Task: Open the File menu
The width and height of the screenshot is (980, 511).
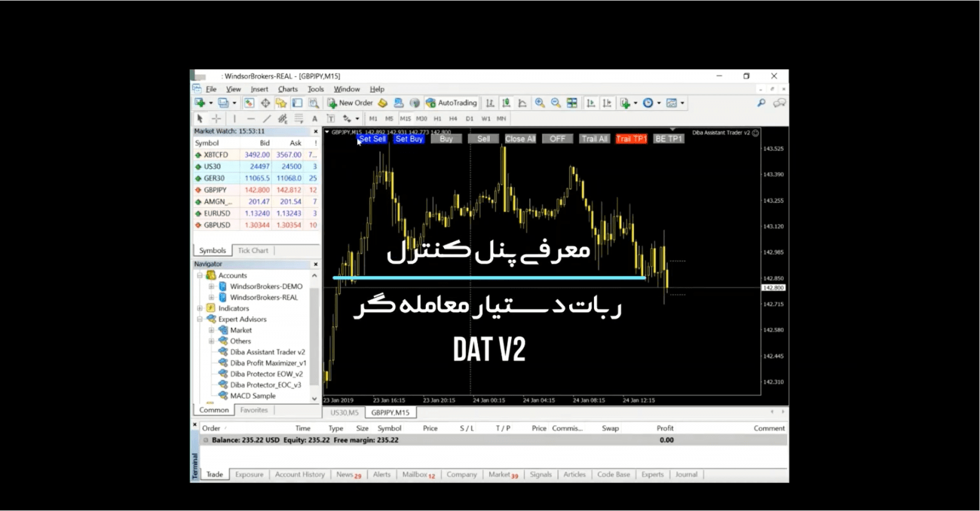Action: (211, 89)
